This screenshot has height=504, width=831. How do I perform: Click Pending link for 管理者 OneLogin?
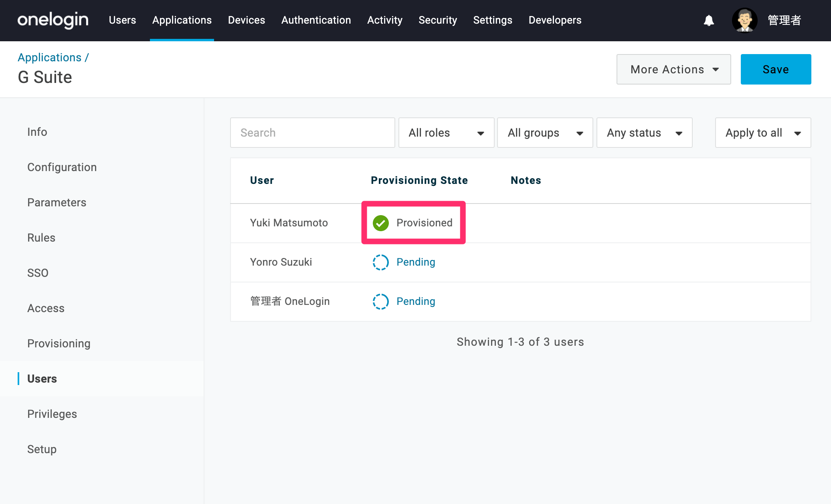pos(416,302)
